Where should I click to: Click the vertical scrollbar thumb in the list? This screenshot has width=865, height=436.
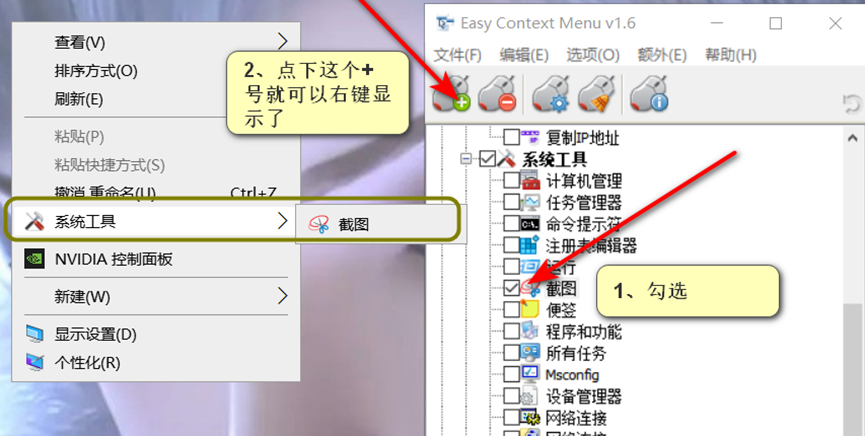click(853, 370)
